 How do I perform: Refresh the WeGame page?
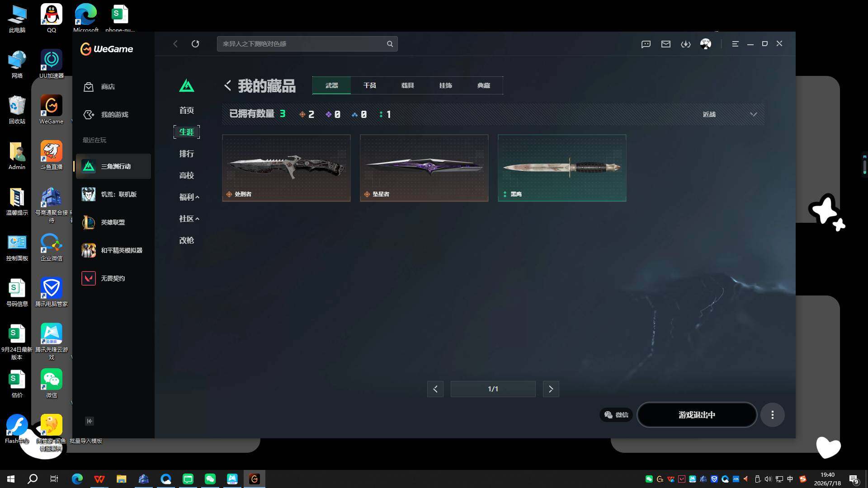[x=195, y=44]
